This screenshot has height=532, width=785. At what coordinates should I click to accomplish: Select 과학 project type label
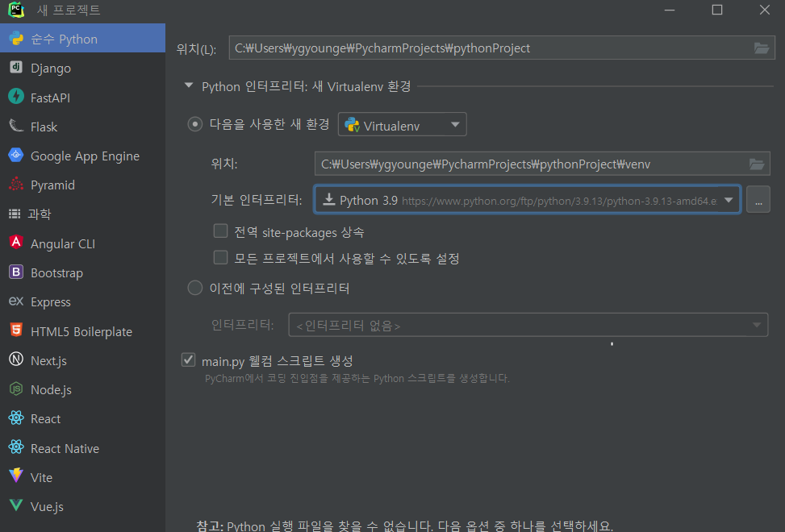pyautogui.click(x=40, y=214)
